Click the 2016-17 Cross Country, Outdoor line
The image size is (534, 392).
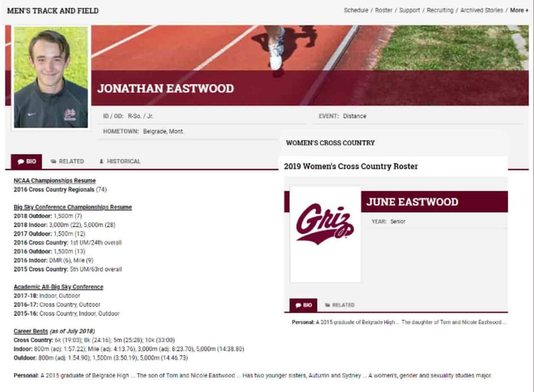(57, 305)
